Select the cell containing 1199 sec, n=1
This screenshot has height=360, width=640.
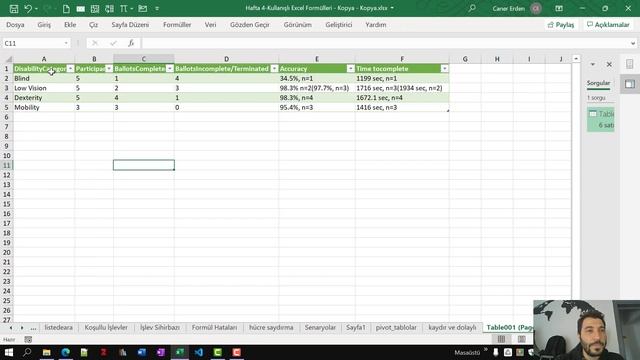click(x=402, y=78)
